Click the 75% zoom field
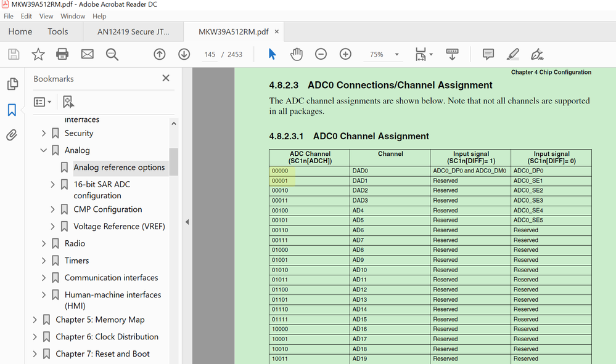The height and width of the screenshot is (364, 616). tap(376, 55)
